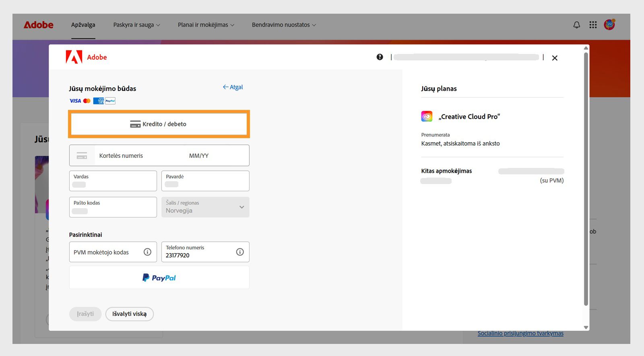Click into the Pašto kodas field
The image size is (644, 356).
coord(113,207)
